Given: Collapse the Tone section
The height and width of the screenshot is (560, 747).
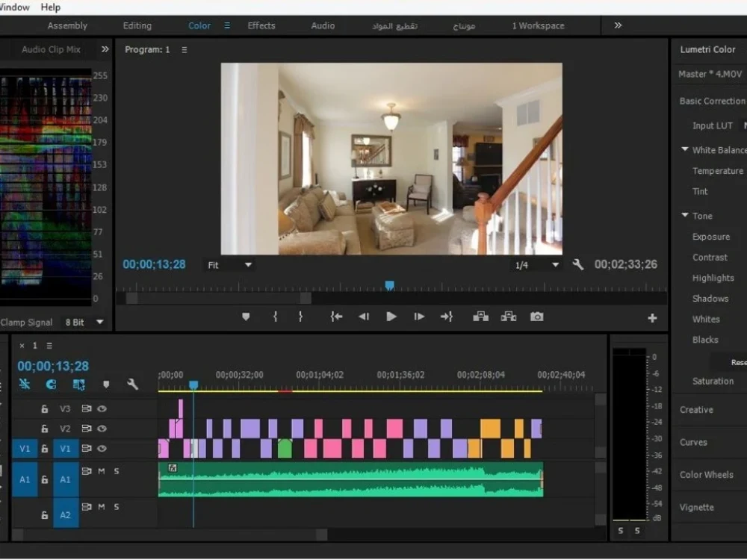Looking at the screenshot, I should pos(684,215).
